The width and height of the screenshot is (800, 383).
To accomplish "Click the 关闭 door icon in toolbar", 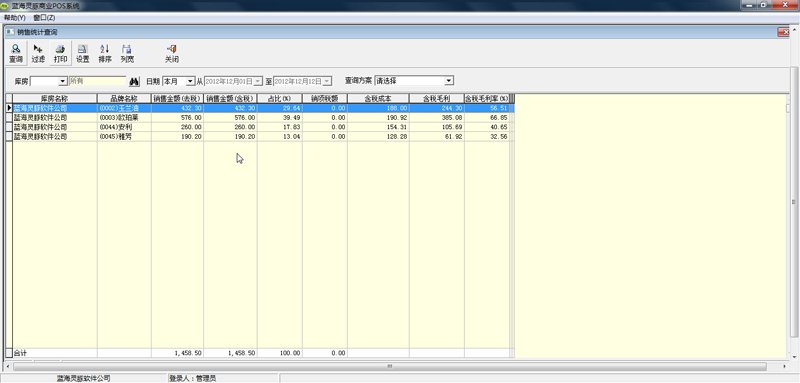I will (171, 54).
